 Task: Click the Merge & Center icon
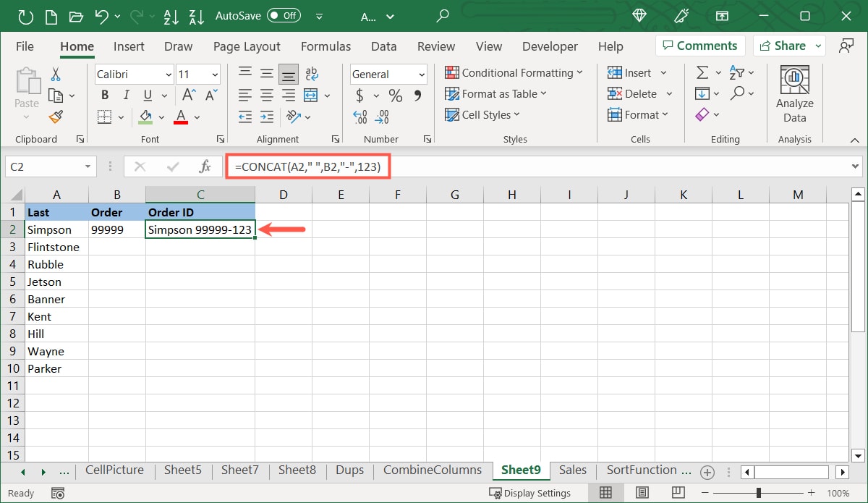(310, 95)
